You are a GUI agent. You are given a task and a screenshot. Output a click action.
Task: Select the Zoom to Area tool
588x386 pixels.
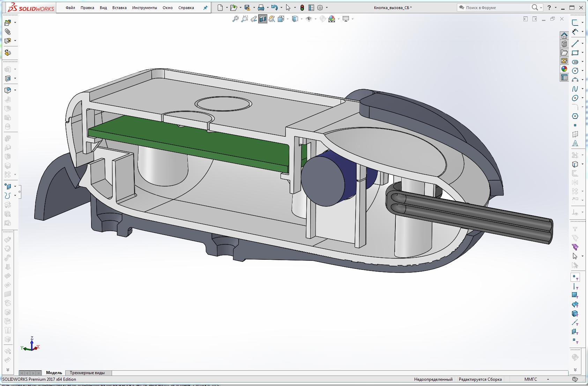click(244, 19)
